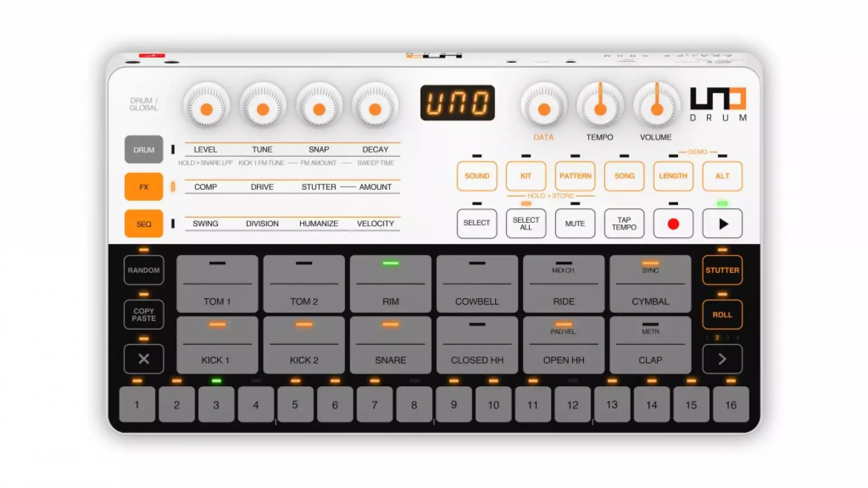Viewport: 868px width, 488px height.
Task: Open the KIT selection menu
Action: click(525, 175)
